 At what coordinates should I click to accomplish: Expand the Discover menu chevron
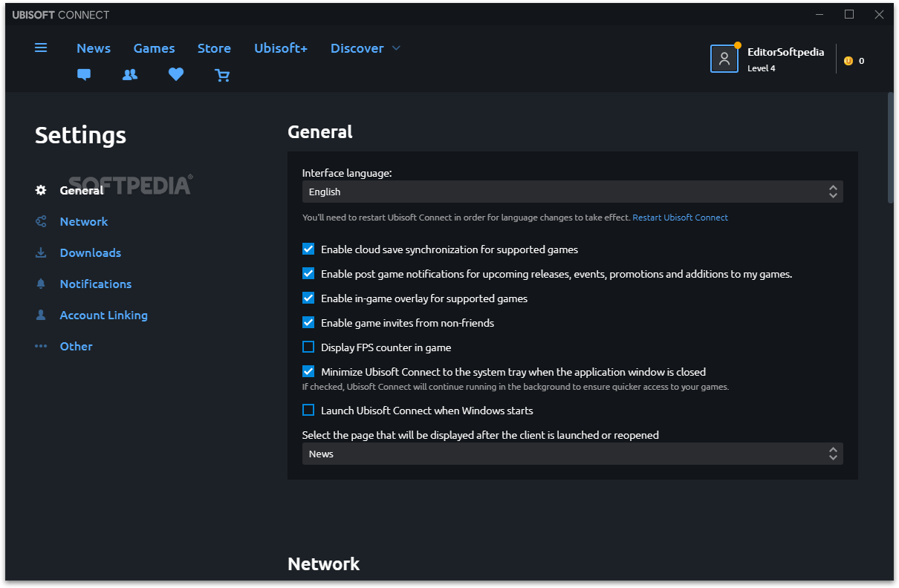point(396,48)
